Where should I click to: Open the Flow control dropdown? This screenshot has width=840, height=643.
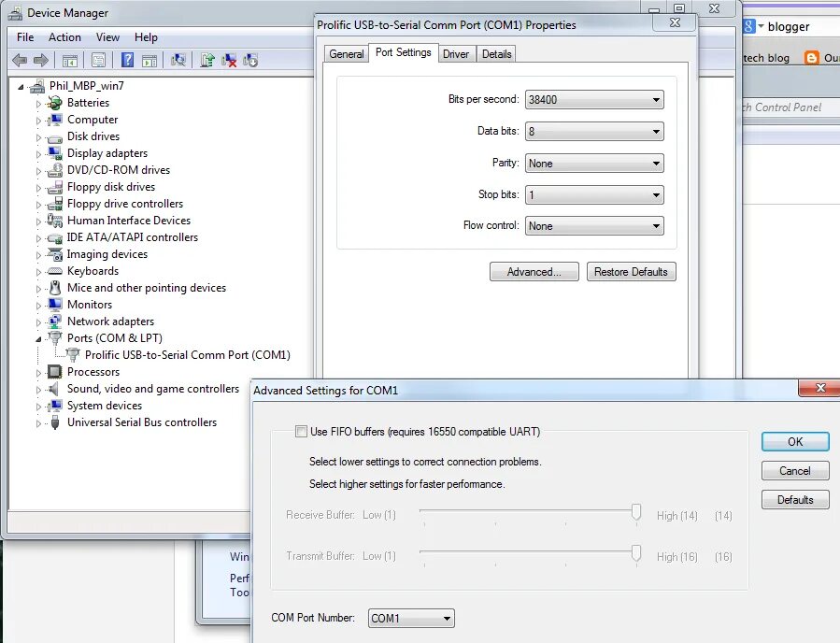click(594, 226)
